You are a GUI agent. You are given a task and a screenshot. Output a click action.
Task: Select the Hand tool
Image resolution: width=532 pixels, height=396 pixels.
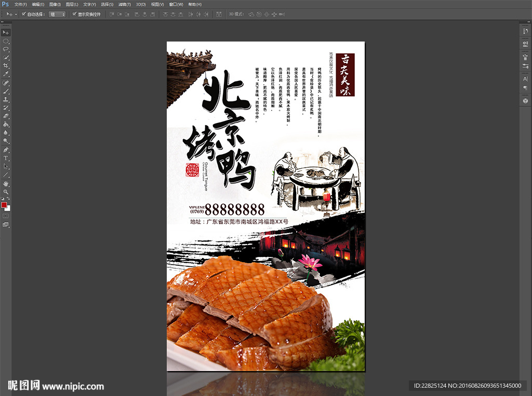click(6, 184)
